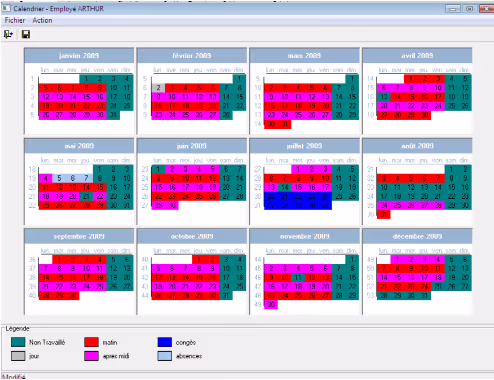This screenshot has width=494, height=380.
Task: Select day 3 in août 2009
Action: pos(384,178)
